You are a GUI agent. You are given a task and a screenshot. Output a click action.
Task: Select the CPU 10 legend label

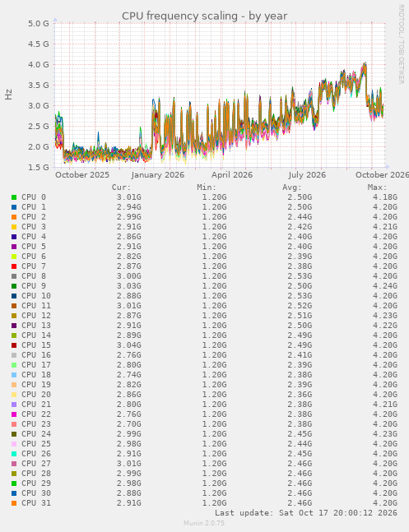click(36, 295)
